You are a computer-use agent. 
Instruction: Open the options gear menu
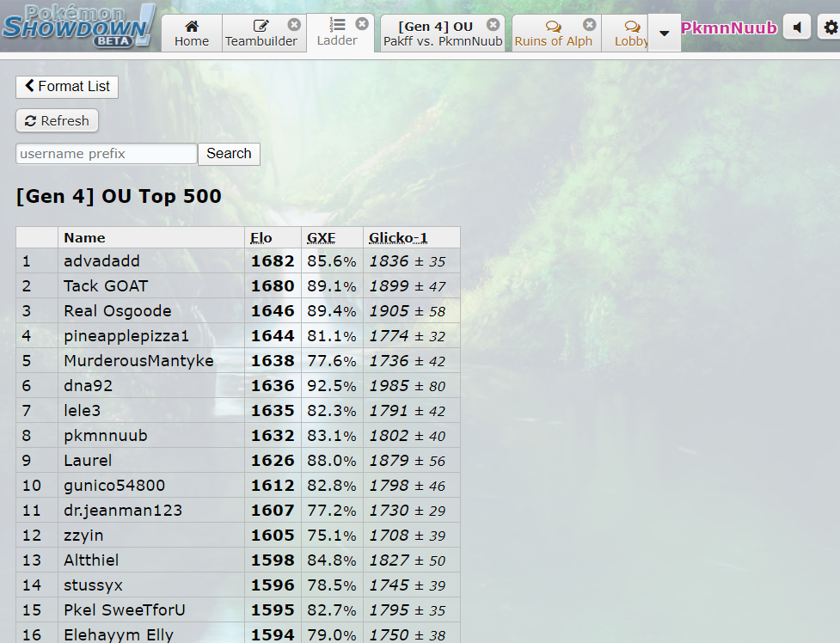click(831, 28)
